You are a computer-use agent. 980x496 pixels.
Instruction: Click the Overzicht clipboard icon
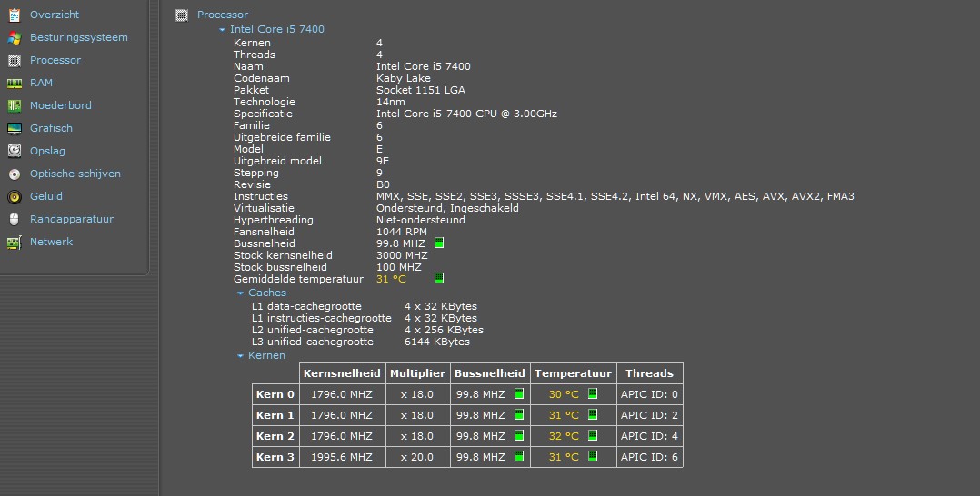[15, 15]
